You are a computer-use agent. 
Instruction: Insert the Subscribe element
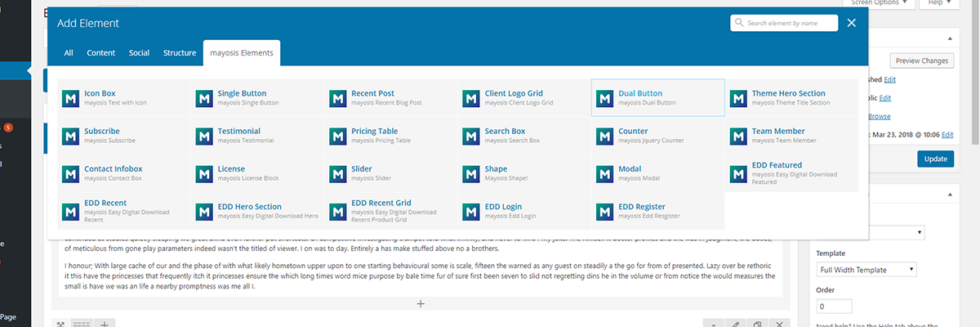124,135
